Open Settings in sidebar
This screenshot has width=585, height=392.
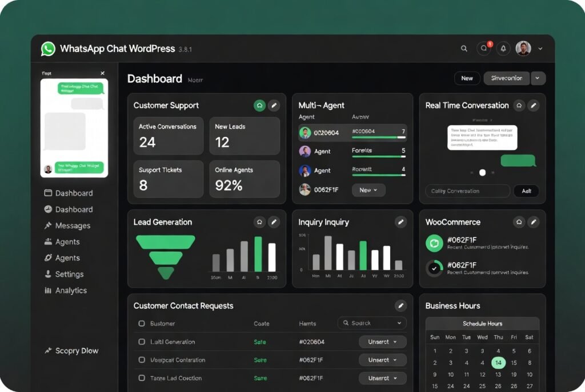[x=64, y=274]
